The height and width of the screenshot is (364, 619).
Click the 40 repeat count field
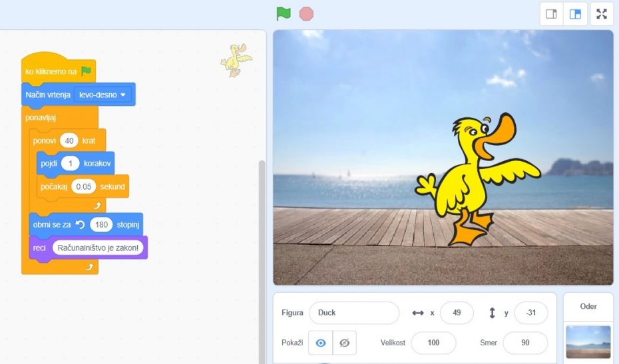[x=69, y=140]
